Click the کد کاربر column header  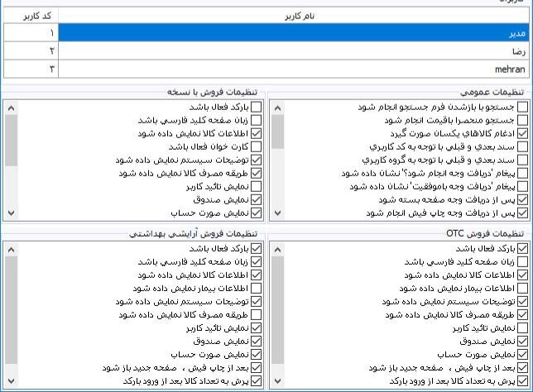pos(31,16)
